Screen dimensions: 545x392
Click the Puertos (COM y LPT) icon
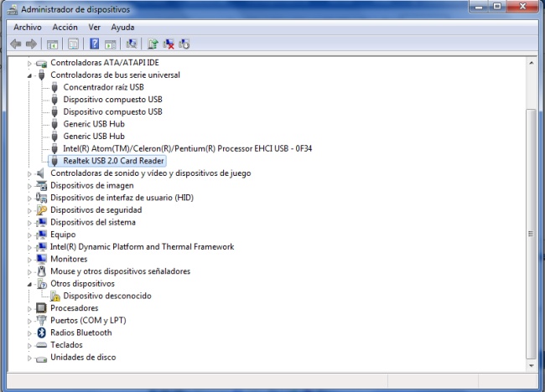tap(41, 320)
